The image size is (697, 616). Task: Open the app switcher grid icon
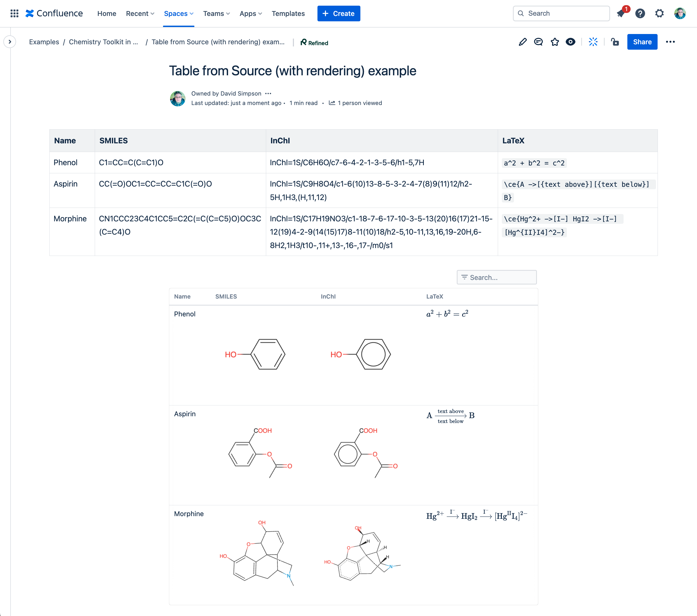pyautogui.click(x=14, y=13)
